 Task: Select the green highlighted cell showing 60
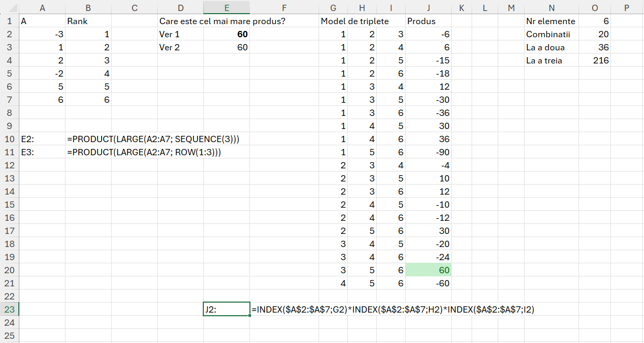(x=429, y=270)
